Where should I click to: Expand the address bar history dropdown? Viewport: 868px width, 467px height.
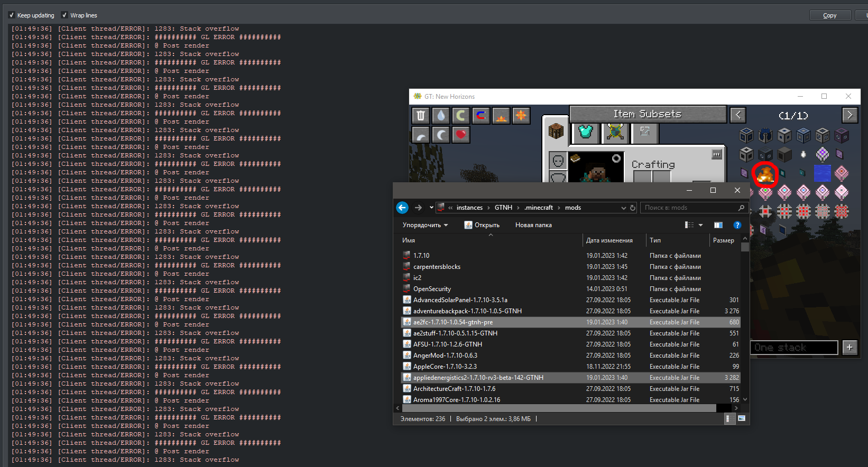pos(624,208)
